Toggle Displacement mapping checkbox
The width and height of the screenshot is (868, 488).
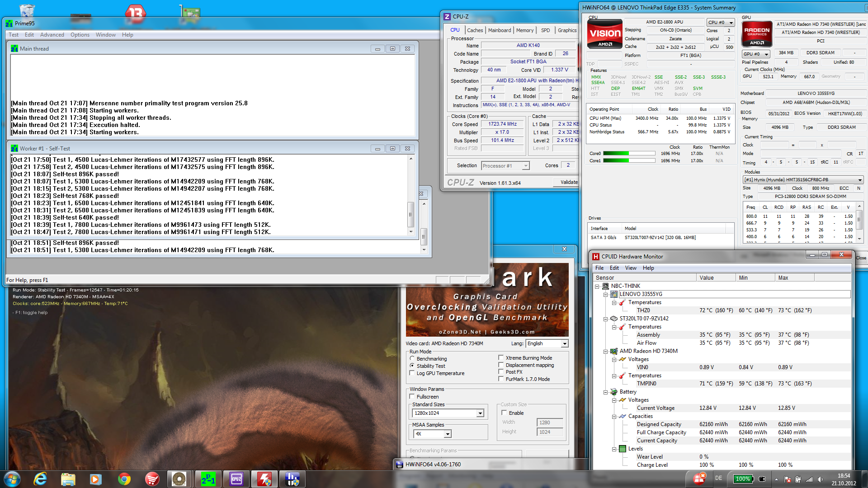(501, 365)
